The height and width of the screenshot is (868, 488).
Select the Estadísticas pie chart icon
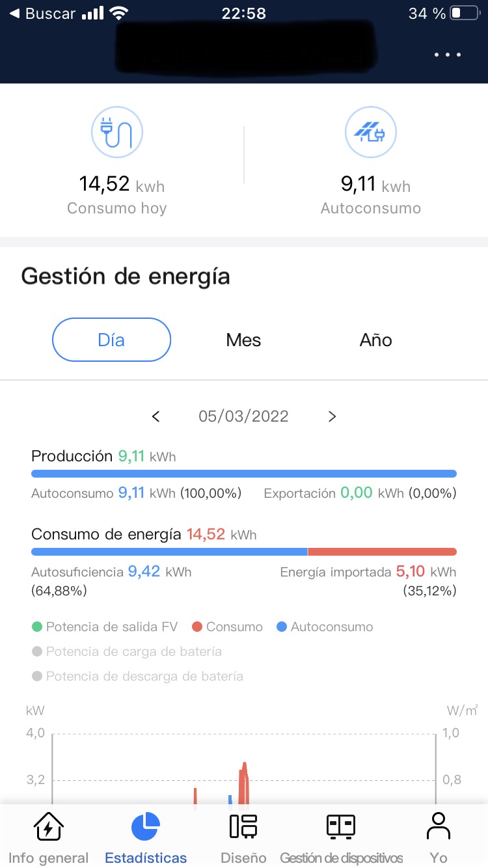pyautogui.click(x=146, y=826)
